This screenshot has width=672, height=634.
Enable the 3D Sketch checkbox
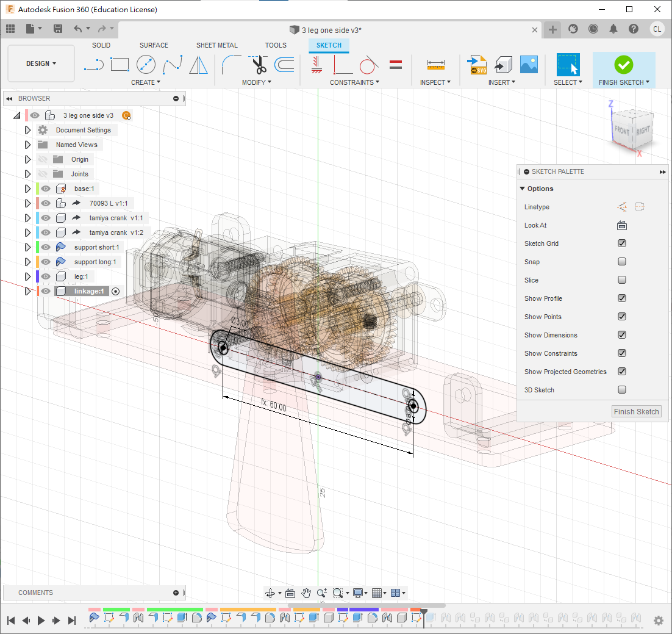[621, 390]
